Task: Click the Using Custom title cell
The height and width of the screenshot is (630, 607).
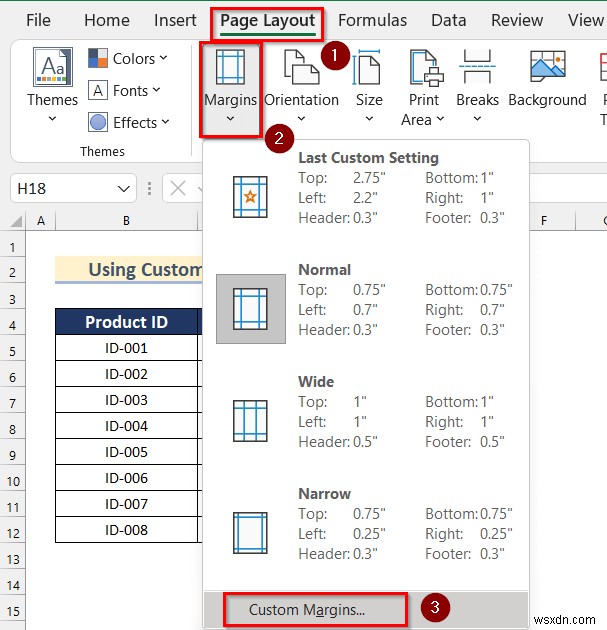Action: tap(129, 270)
